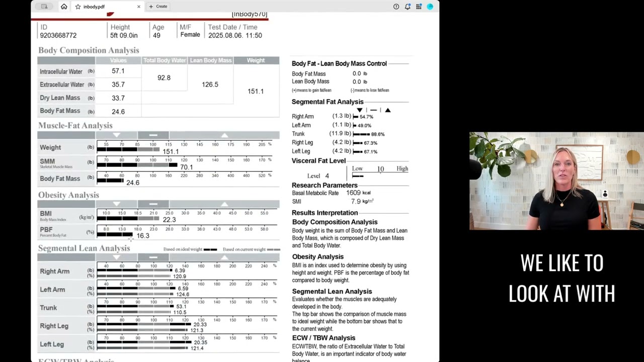The width and height of the screenshot is (644, 362).
Task: Open the account profile avatar
Action: [x=430, y=7]
